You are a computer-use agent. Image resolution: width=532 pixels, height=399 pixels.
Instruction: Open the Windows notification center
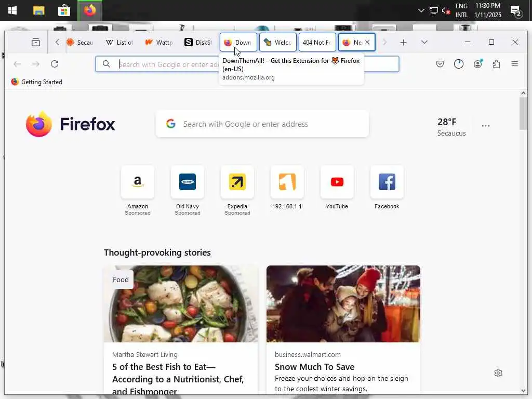[x=516, y=11]
